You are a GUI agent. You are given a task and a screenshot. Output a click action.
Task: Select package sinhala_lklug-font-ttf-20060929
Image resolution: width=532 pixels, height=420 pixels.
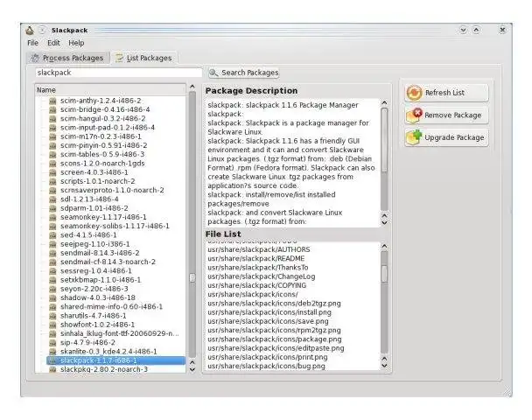tap(120, 333)
